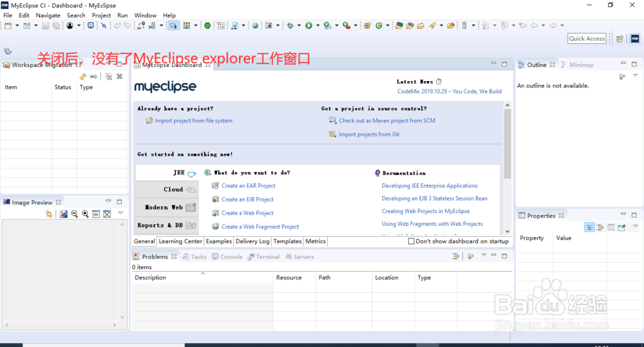Select the Learning Center tab

tap(180, 241)
